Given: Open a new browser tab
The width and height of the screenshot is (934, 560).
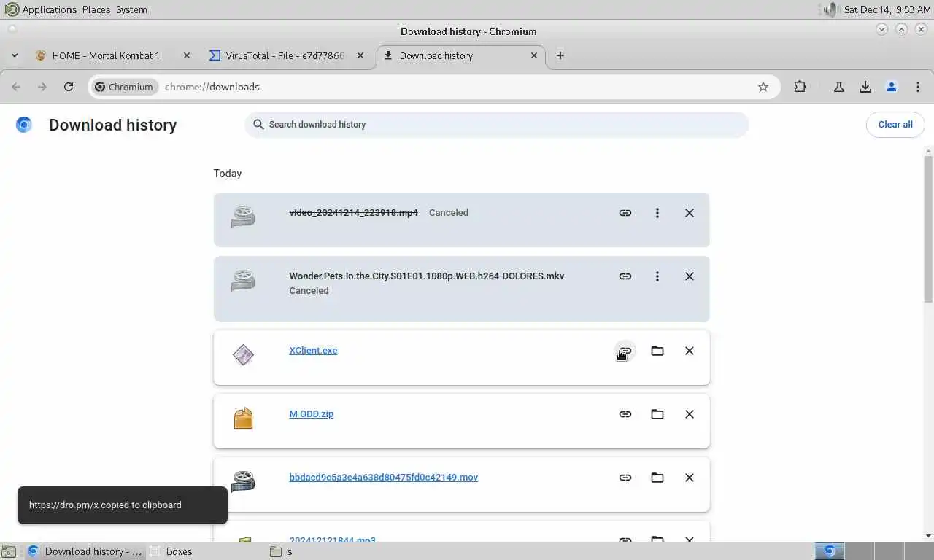Looking at the screenshot, I should tap(560, 55).
